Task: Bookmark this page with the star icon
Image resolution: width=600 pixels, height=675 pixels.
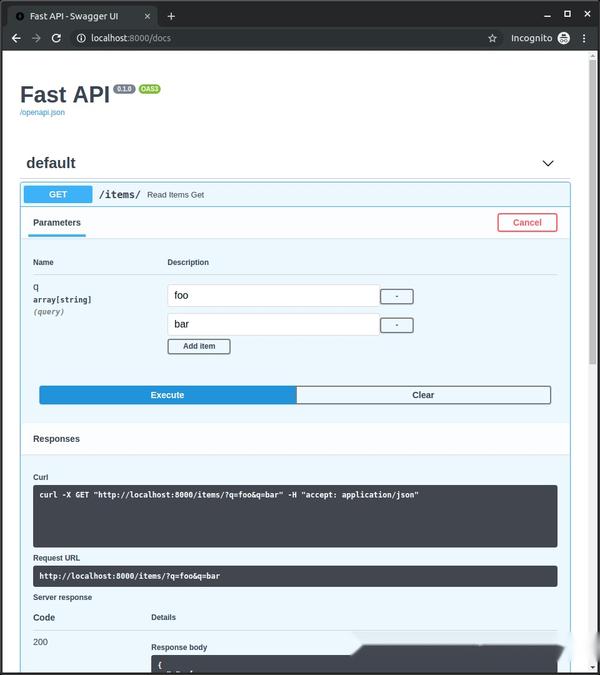Action: click(x=492, y=38)
